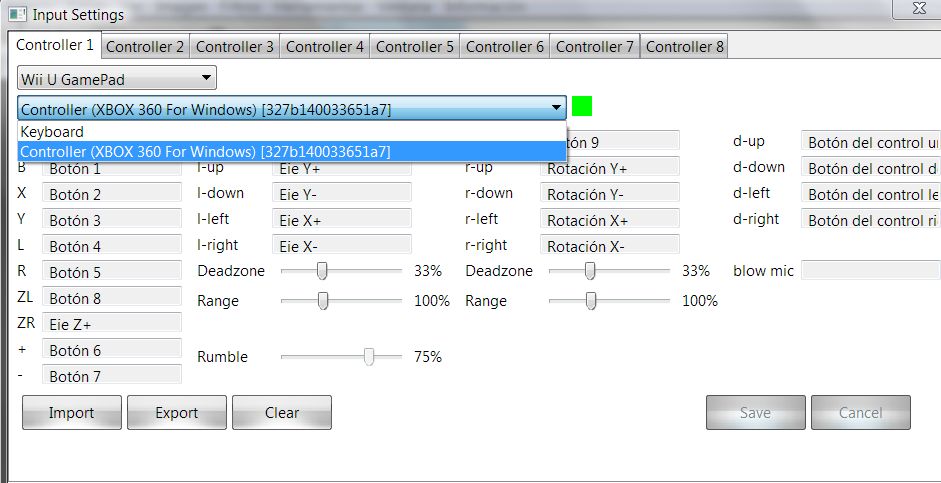The height and width of the screenshot is (483, 941).
Task: Open the Controller 3 tab
Action: 235,47
